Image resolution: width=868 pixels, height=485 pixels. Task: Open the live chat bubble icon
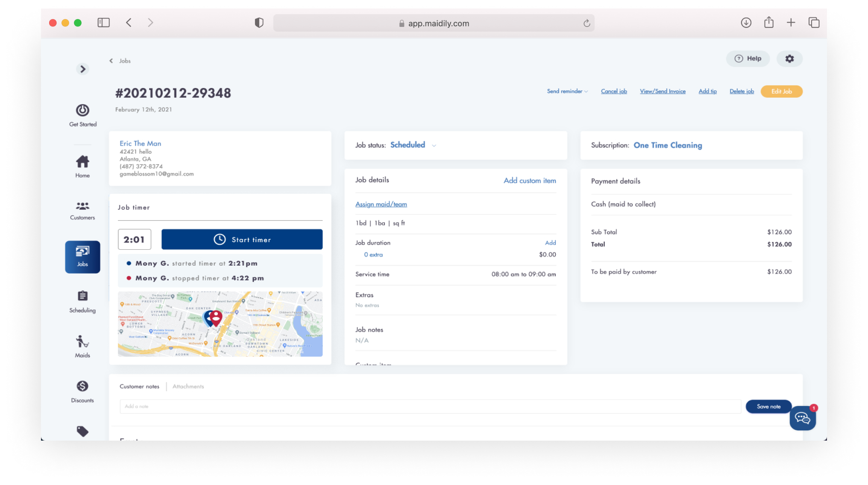coord(802,418)
